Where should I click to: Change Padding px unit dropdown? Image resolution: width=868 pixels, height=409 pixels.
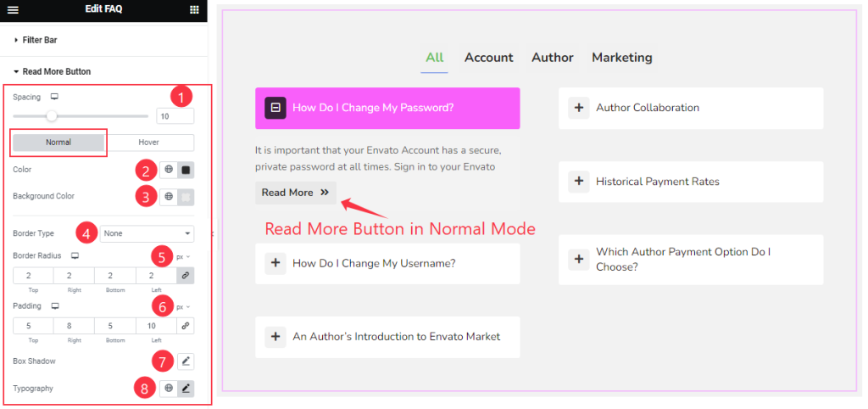coord(183,307)
